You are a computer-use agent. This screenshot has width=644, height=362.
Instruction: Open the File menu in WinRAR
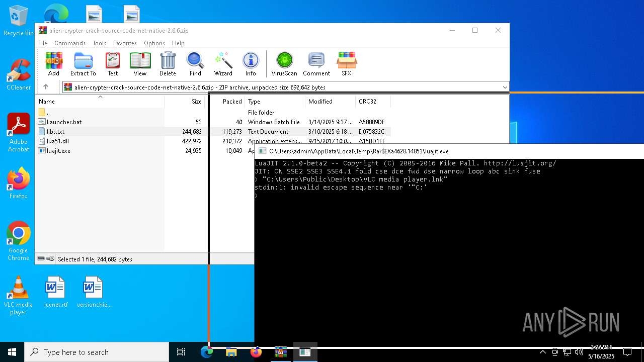pyautogui.click(x=43, y=43)
